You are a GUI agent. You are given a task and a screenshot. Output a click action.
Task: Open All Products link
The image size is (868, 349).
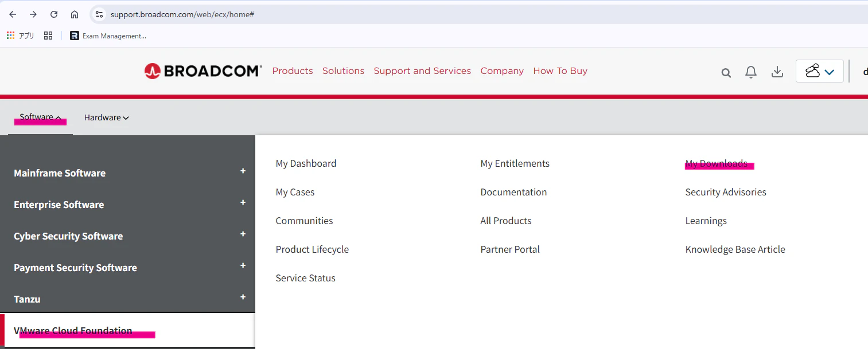click(x=506, y=221)
